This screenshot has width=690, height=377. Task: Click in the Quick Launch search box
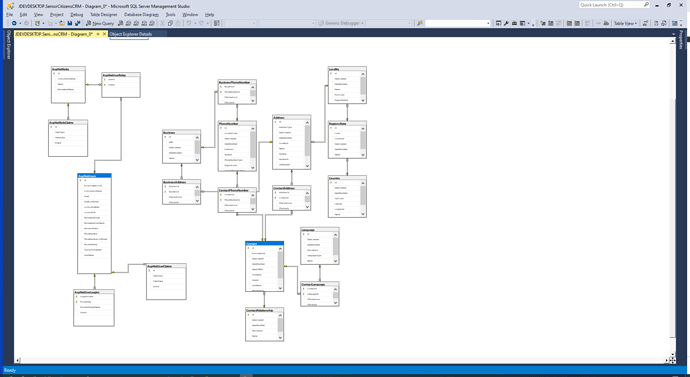point(611,5)
